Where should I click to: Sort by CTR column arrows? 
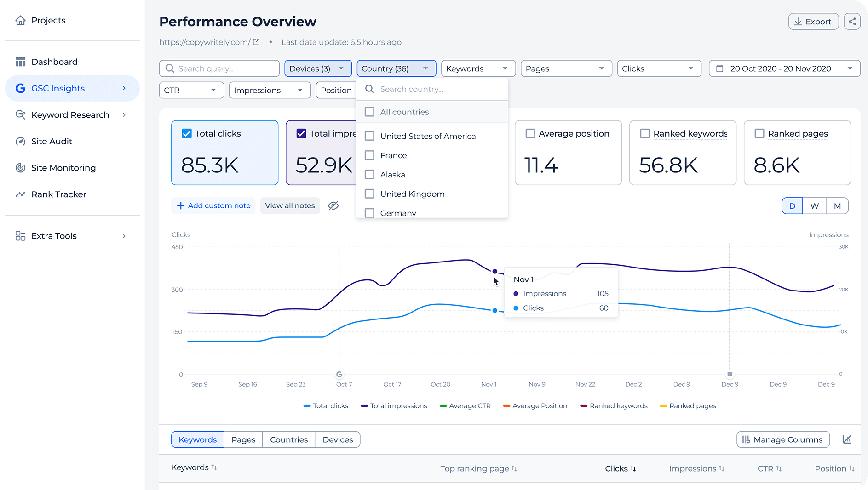pos(779,468)
